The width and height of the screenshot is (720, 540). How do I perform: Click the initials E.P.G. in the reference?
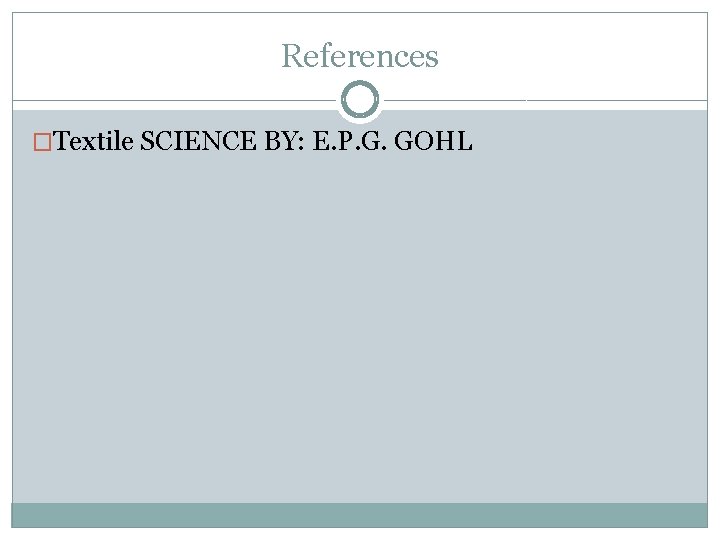(349, 141)
